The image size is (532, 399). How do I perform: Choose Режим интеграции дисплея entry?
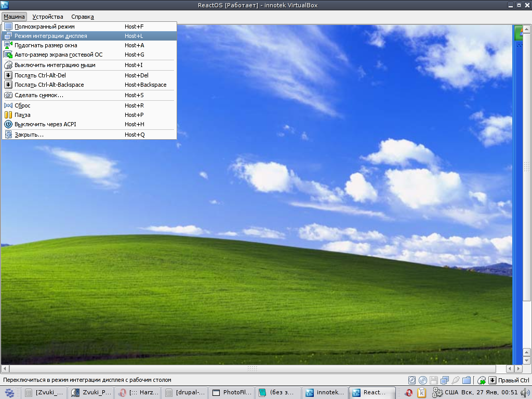89,36
